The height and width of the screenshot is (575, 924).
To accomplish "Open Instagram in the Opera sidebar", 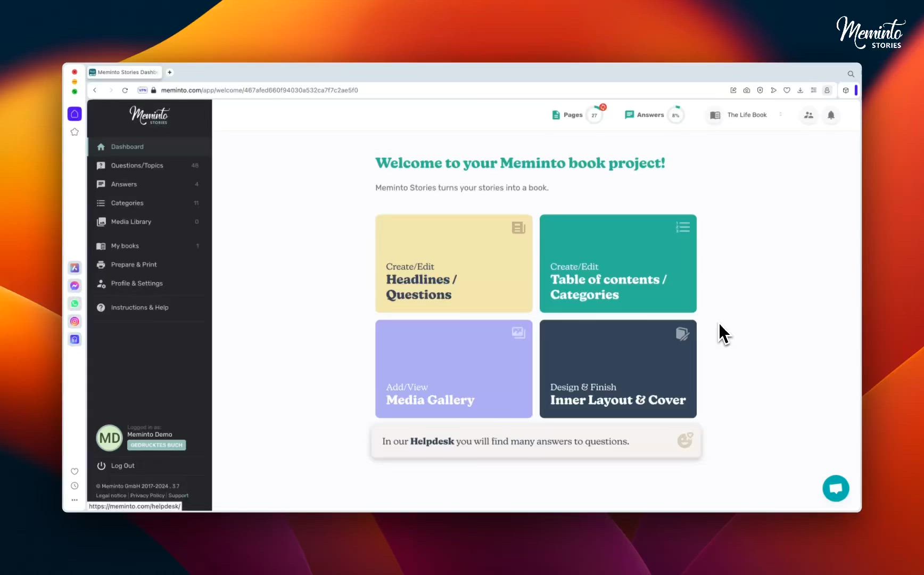I will pos(75,322).
